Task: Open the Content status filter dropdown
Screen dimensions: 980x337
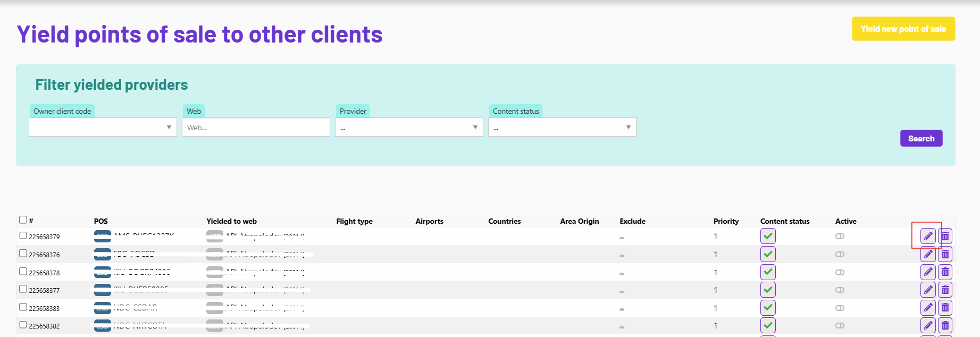Action: point(562,128)
